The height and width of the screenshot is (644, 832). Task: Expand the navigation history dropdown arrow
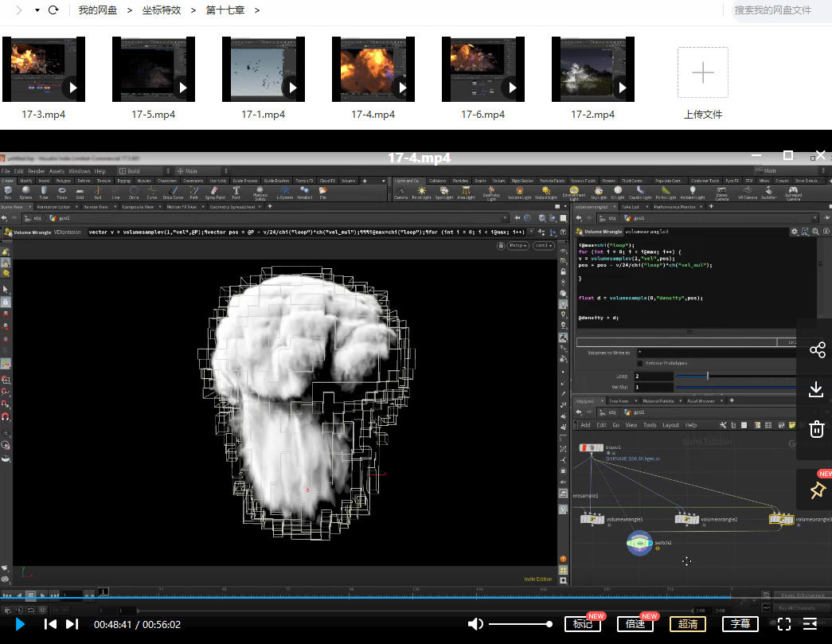coord(37,10)
